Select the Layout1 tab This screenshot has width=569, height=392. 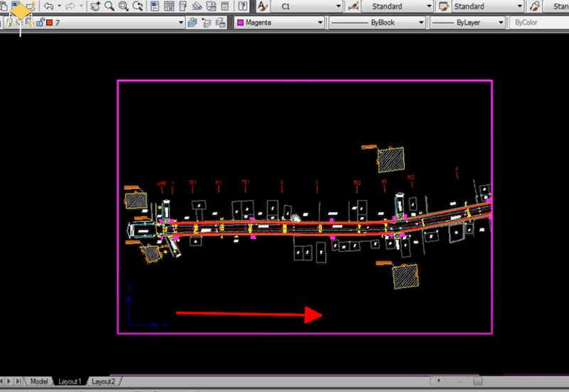[x=70, y=381]
